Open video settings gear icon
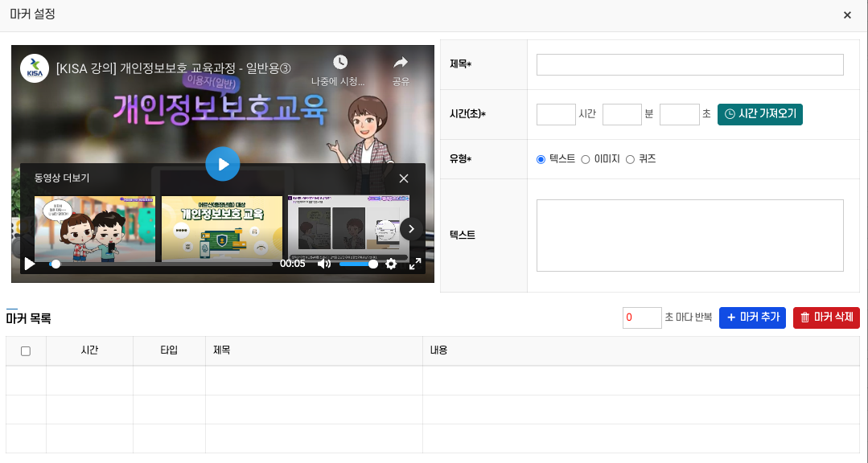Viewport: 868px width, 463px height. (x=391, y=264)
